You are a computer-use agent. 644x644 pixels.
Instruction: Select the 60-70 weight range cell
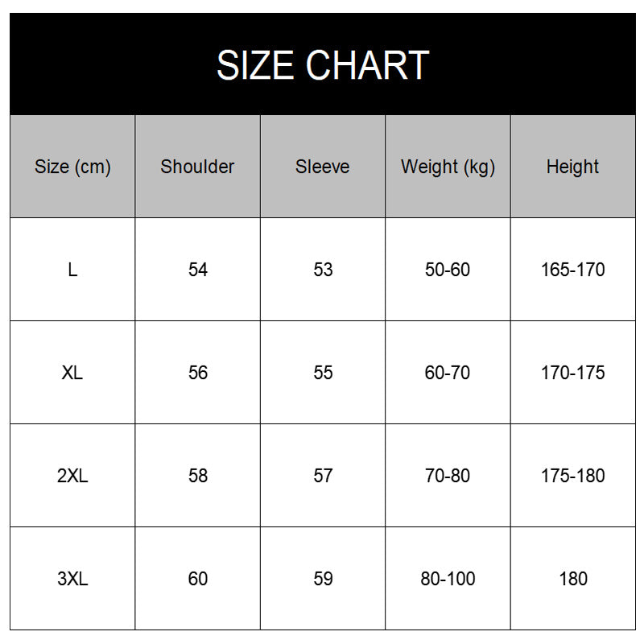coord(448,373)
